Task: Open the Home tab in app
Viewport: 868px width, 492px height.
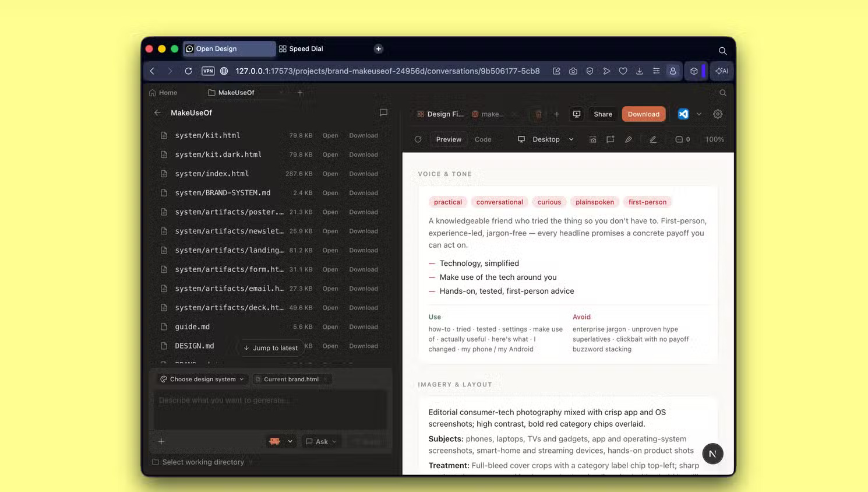Action: click(x=163, y=93)
